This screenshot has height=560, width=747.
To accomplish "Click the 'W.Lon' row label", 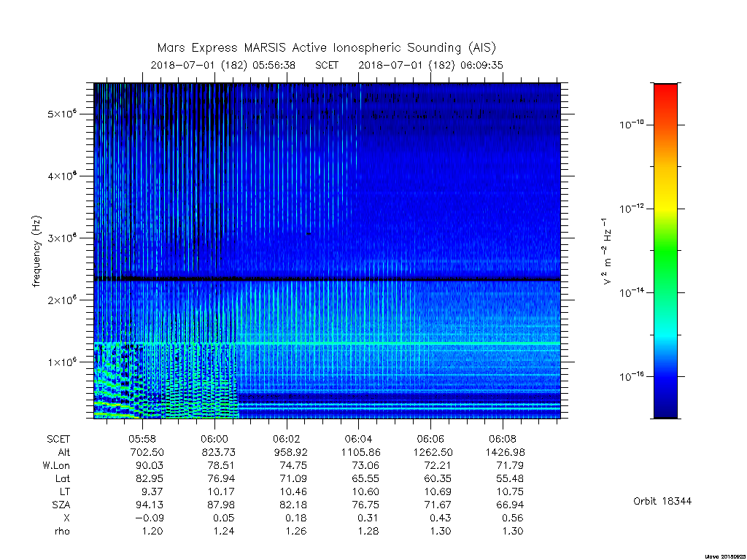I will coord(55,465).
